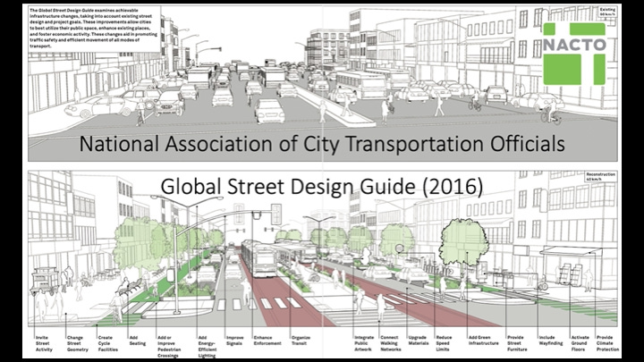Click the Global Street Design Guide description paragraph
This screenshot has width=644, height=362.
click(x=94, y=28)
